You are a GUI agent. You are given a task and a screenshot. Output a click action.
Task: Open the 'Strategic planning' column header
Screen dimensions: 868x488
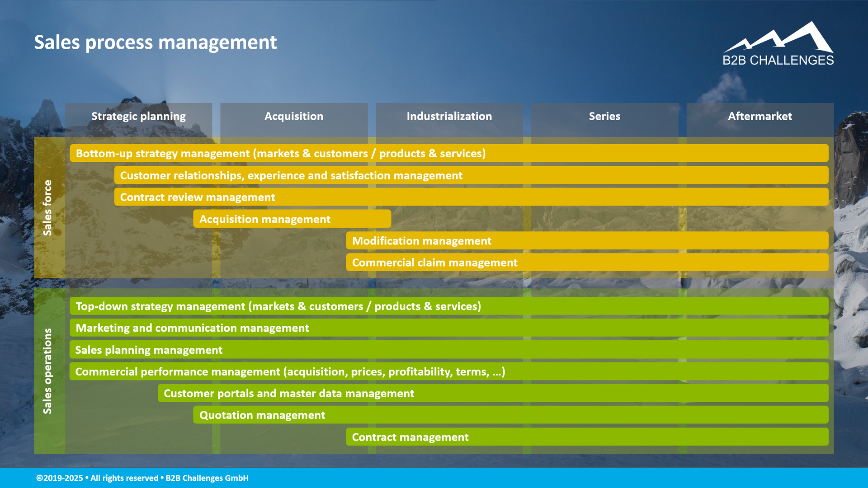pyautogui.click(x=138, y=116)
